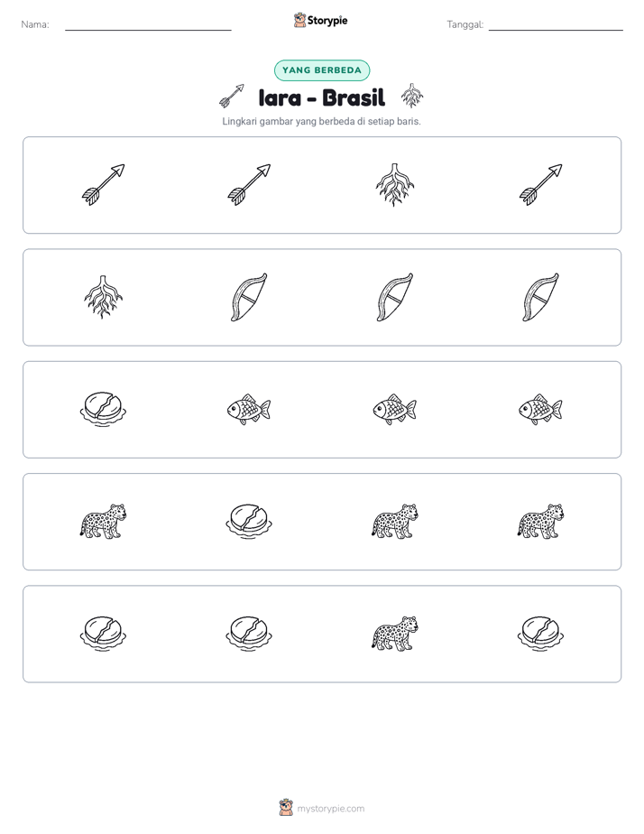Click the tree roots picture in row one
This screenshot has height=834, width=644.
(x=394, y=184)
